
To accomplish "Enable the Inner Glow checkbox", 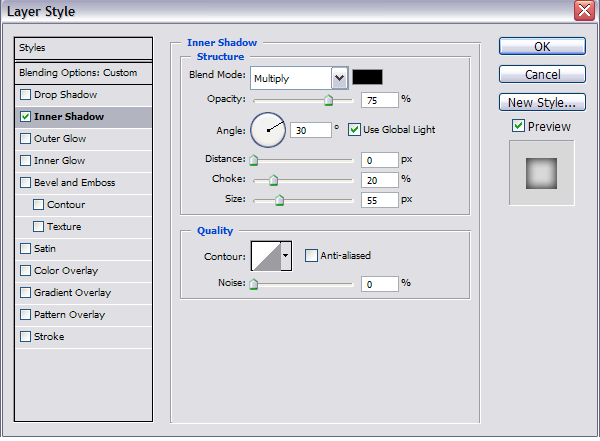I will pos(25,161).
